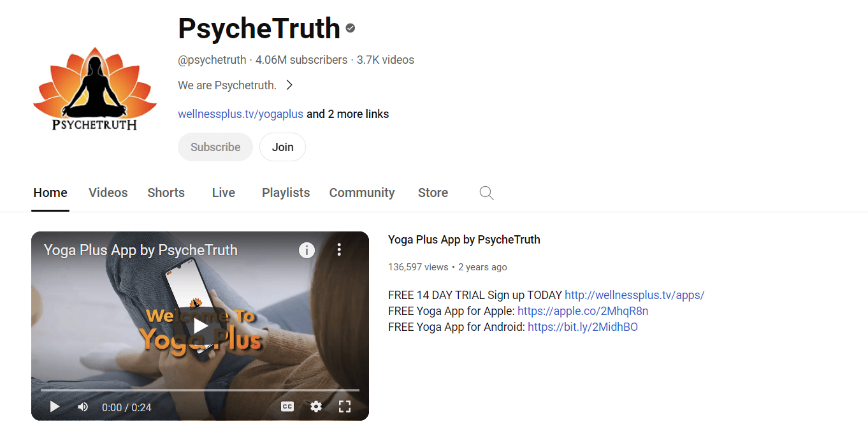This screenshot has width=868, height=438.
Task: Open the video's three-dot options menu
Action: pos(339,250)
